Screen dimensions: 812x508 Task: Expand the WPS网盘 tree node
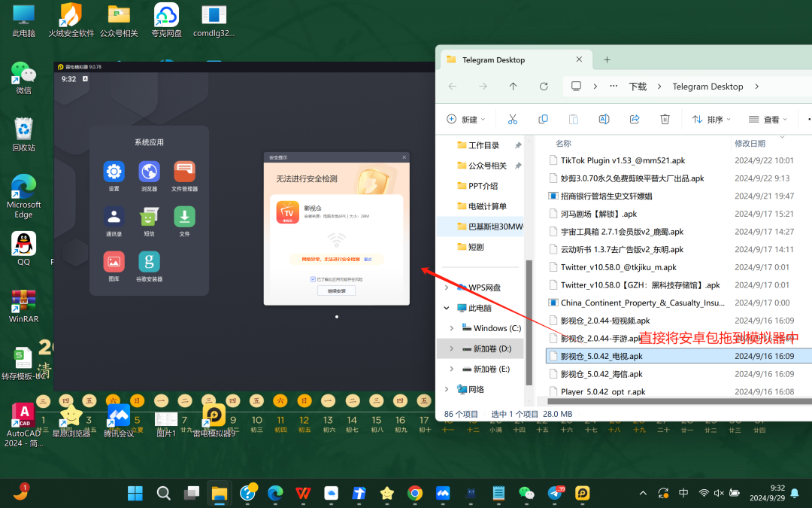[x=447, y=287]
